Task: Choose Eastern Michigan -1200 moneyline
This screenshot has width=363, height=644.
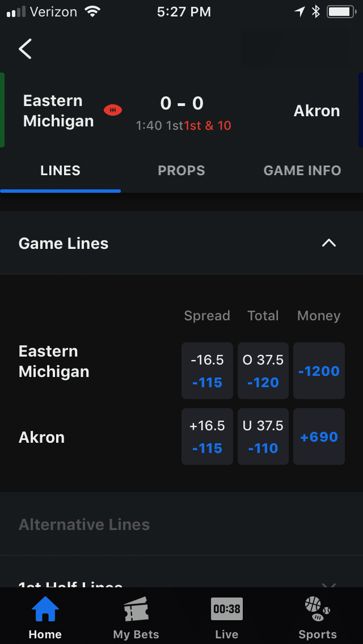Action: pyautogui.click(x=319, y=371)
